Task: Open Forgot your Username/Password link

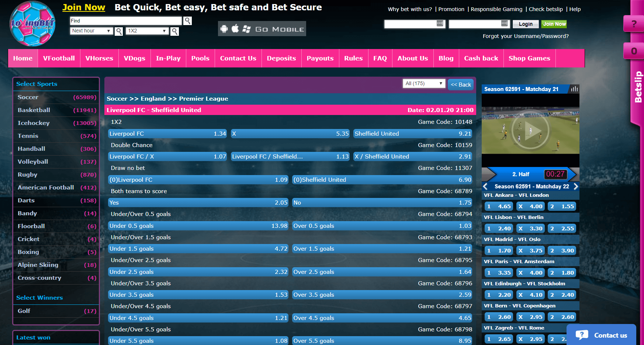Action: coord(526,36)
